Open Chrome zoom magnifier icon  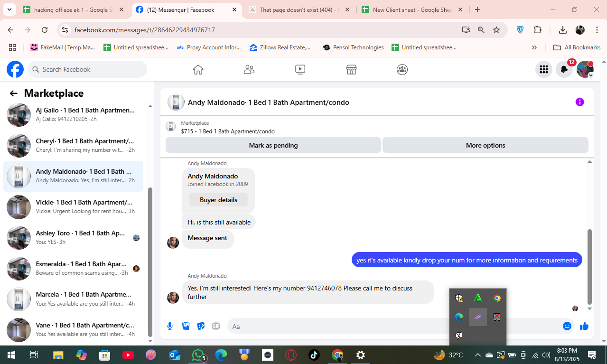(x=481, y=30)
